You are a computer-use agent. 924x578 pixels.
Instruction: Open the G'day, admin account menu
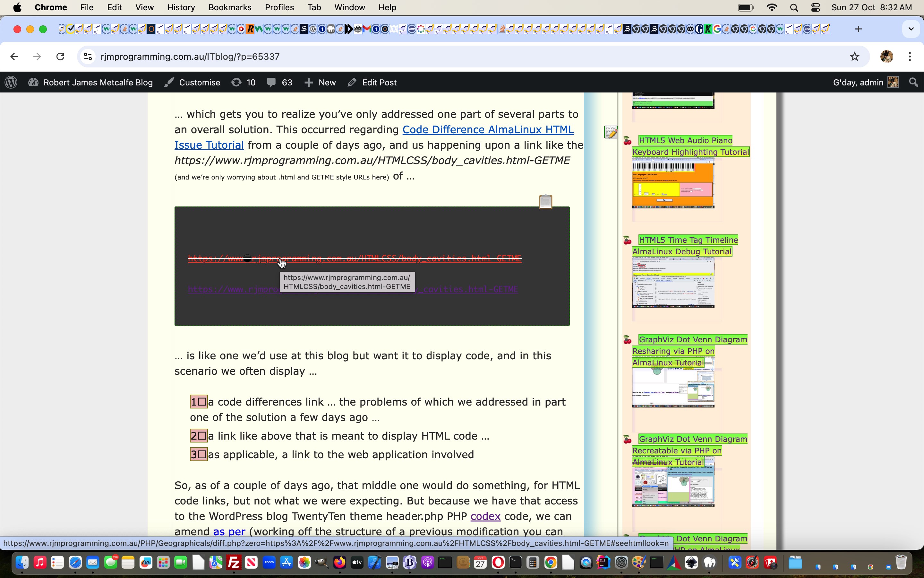[866, 82]
